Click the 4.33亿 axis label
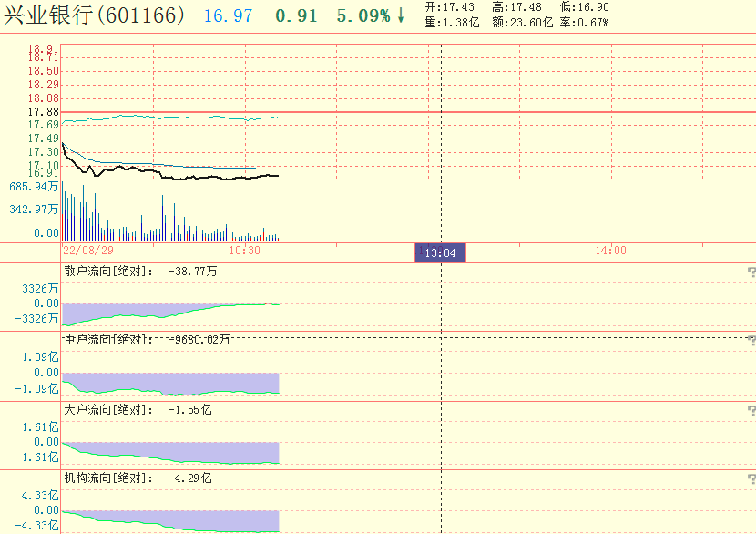 (40, 496)
